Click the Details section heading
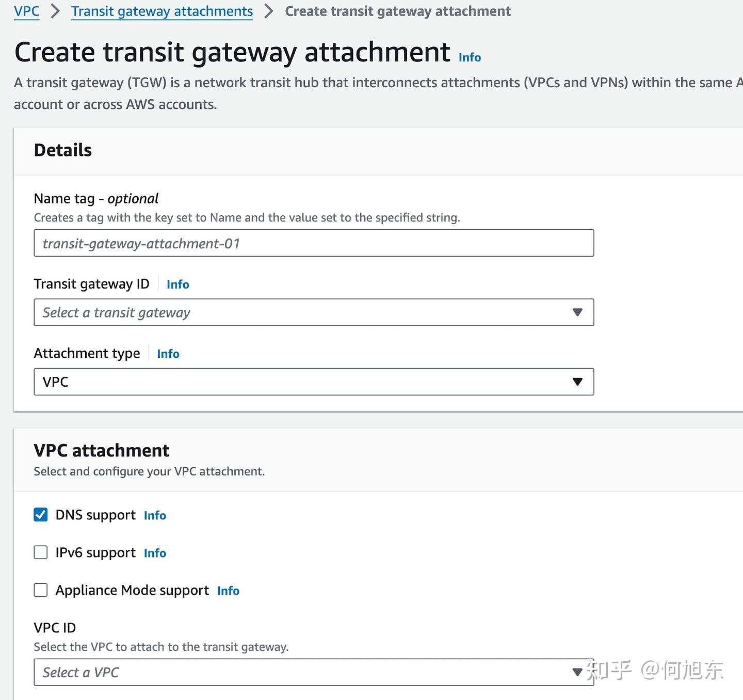This screenshot has height=700, width=743. coord(62,150)
